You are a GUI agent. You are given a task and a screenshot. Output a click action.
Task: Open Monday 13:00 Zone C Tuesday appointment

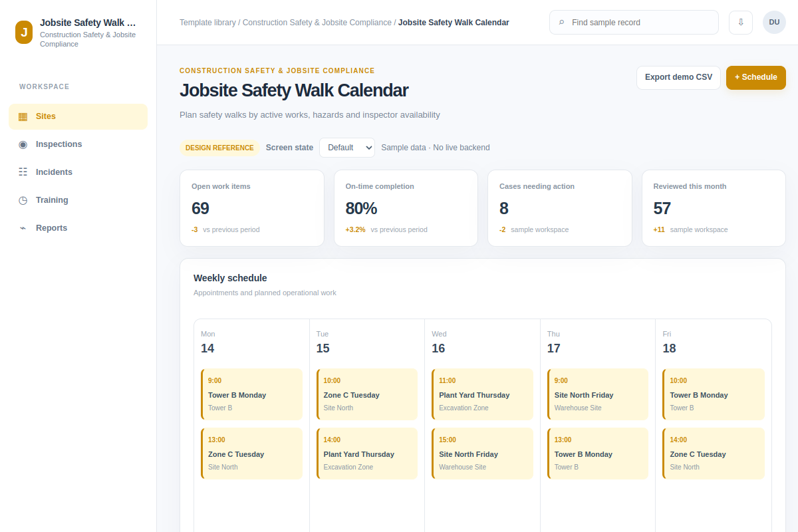pos(251,454)
